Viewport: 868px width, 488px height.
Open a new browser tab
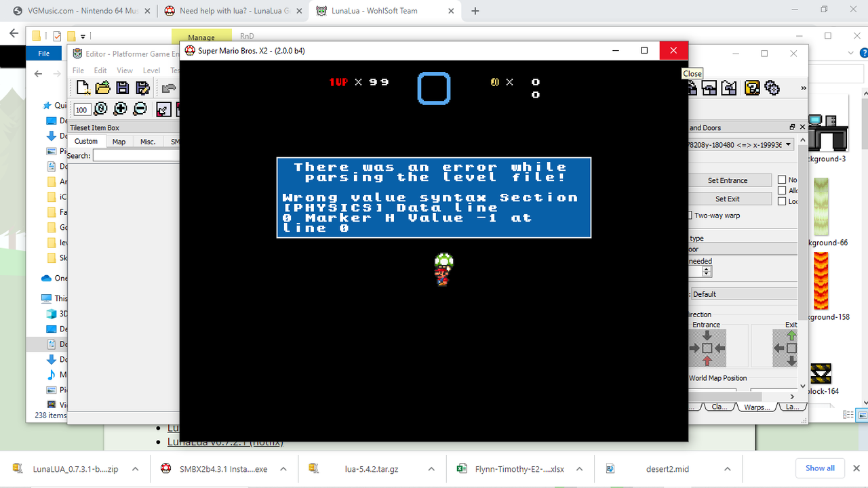tap(475, 11)
